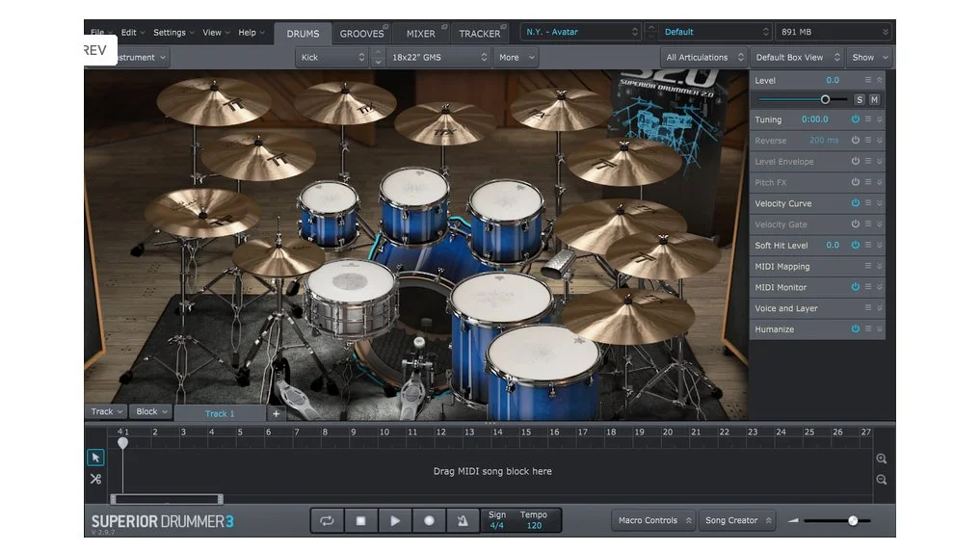Viewport: 980px width, 551px height.
Task: Open the 891 MB memory dropdown
Action: click(834, 32)
